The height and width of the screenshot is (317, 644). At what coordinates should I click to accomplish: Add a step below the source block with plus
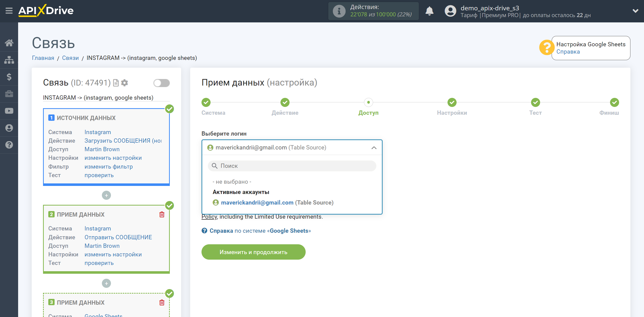pyautogui.click(x=106, y=195)
